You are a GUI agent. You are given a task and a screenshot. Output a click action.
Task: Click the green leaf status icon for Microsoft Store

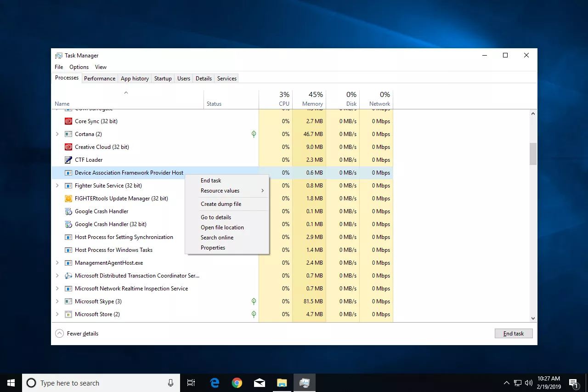click(254, 314)
